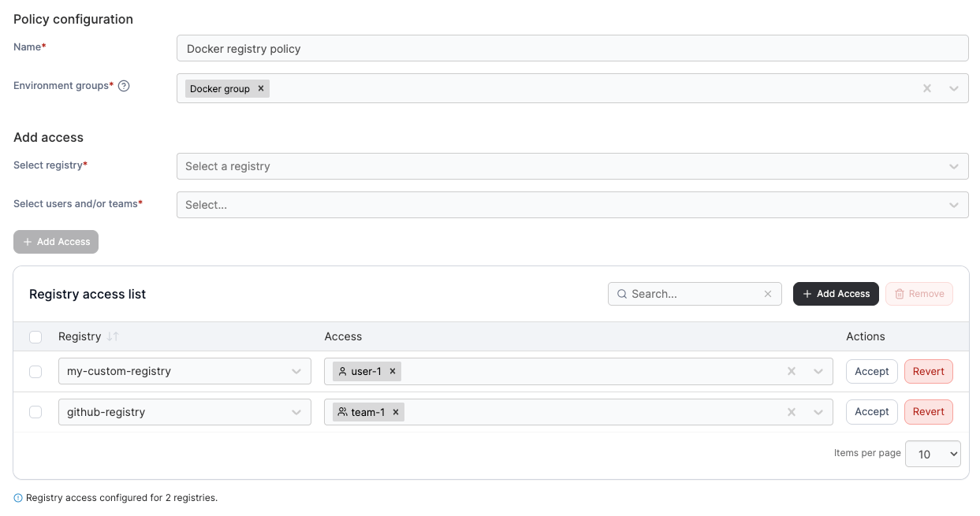Open the Select a registry dropdown
The height and width of the screenshot is (516, 980).
coord(572,166)
